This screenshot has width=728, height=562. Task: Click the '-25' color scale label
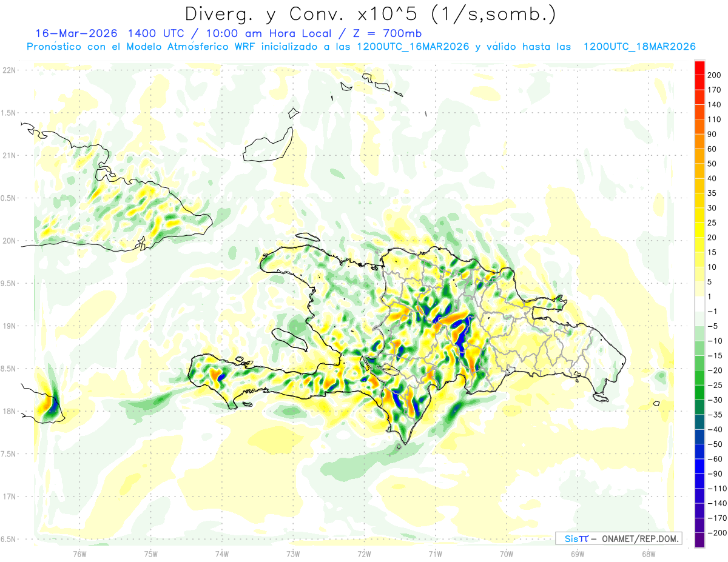[714, 386]
